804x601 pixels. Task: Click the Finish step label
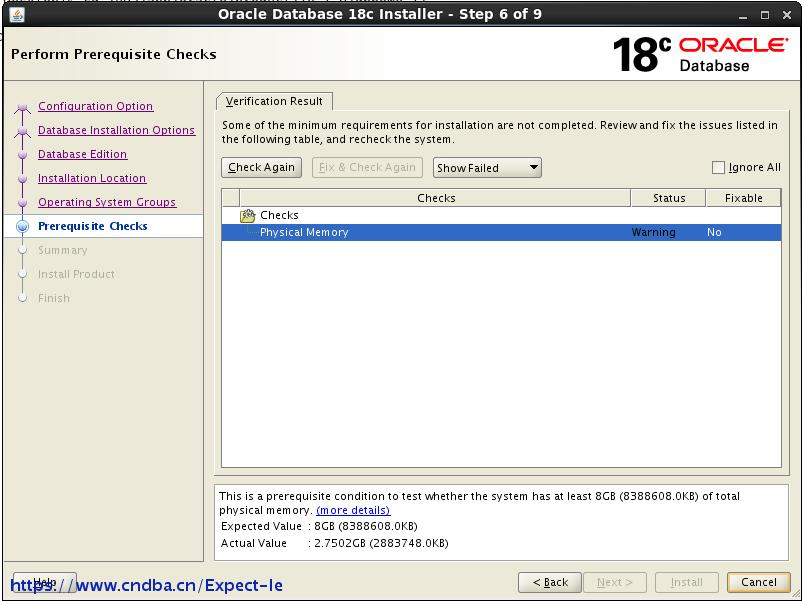click(54, 298)
